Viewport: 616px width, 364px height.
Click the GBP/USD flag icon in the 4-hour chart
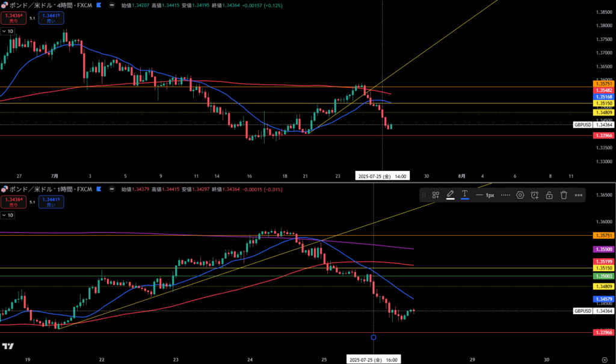tap(4, 5)
